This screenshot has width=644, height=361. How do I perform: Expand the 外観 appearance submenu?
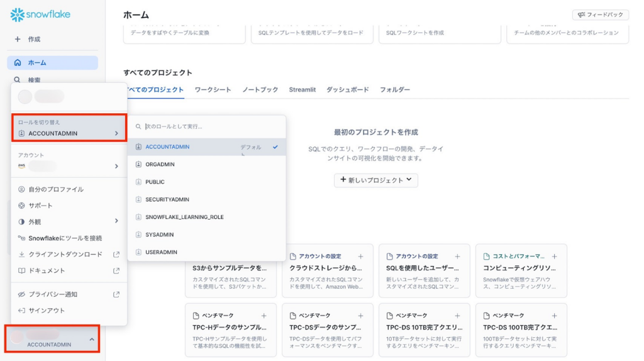69,221
